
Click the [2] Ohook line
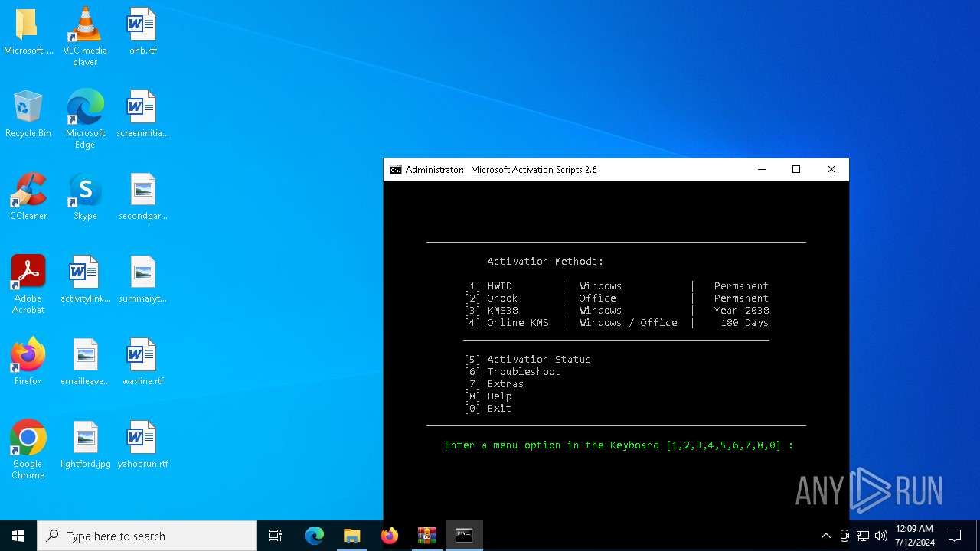click(x=616, y=298)
